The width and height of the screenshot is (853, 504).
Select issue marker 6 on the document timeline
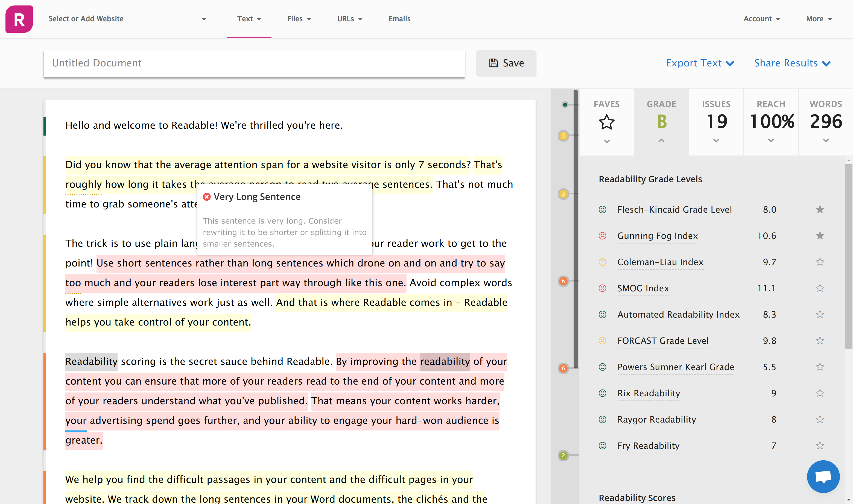pos(563,281)
